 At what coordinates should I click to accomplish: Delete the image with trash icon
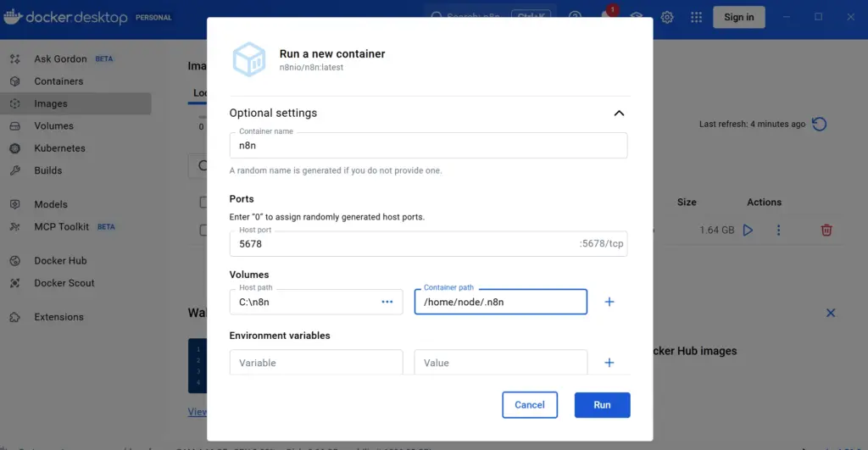pyautogui.click(x=826, y=230)
